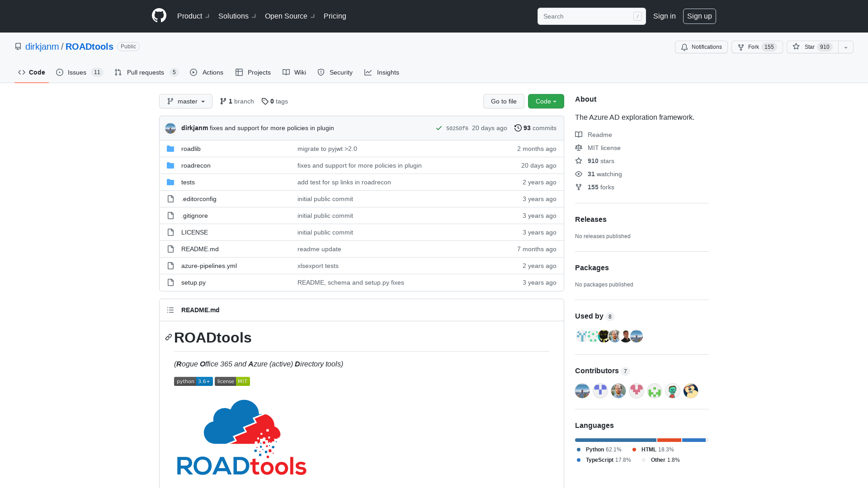Open the GitHub homepage logo
The image size is (868, 488).
tap(159, 16)
